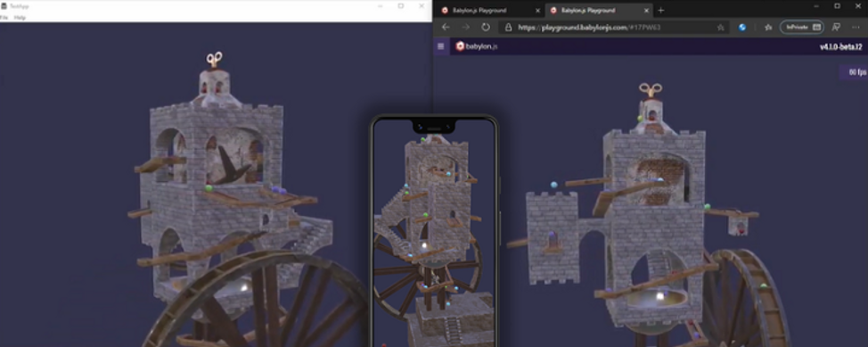The height and width of the screenshot is (347, 868).
Task: Click the v4.1.0-beta.12 version label
Action: (x=841, y=47)
